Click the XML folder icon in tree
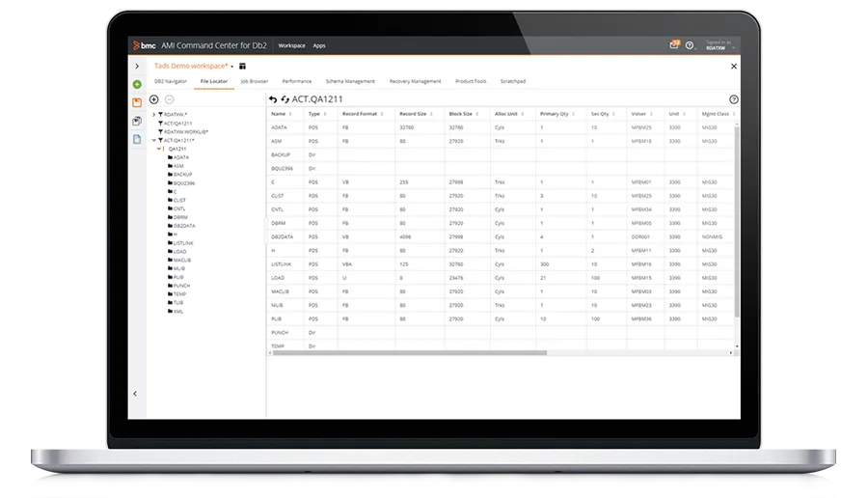 pos(171,312)
